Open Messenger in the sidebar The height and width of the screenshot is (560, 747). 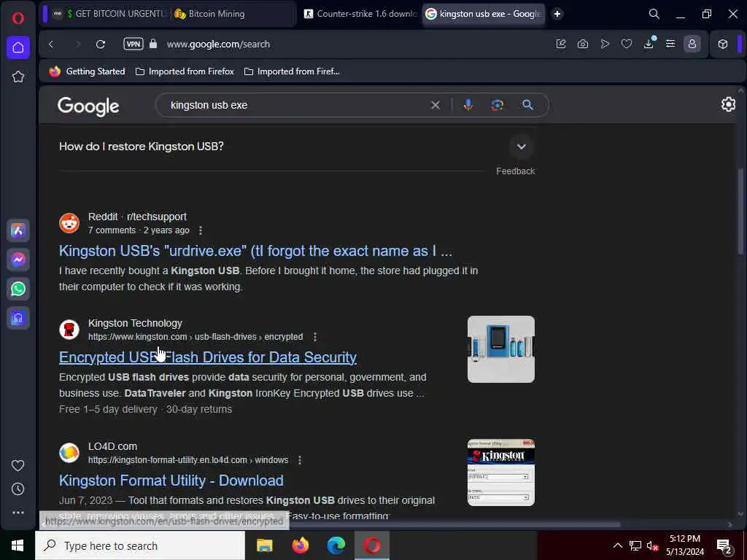click(18, 260)
